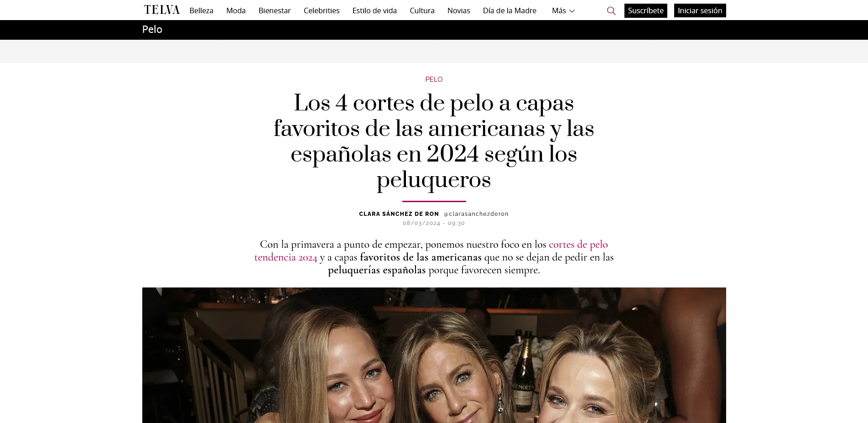868x423 pixels.
Task: Go to the Moda section
Action: pyautogui.click(x=236, y=10)
